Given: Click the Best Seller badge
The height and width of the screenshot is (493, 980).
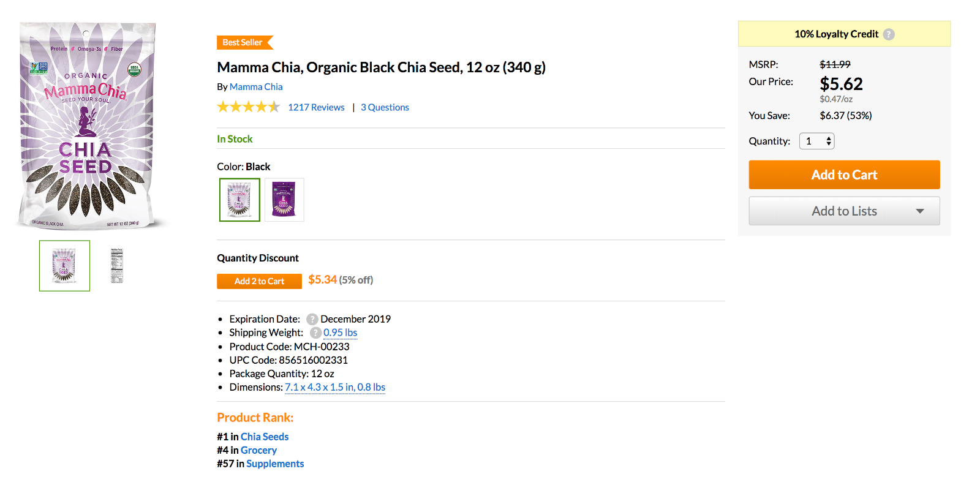Looking at the screenshot, I should [x=244, y=42].
